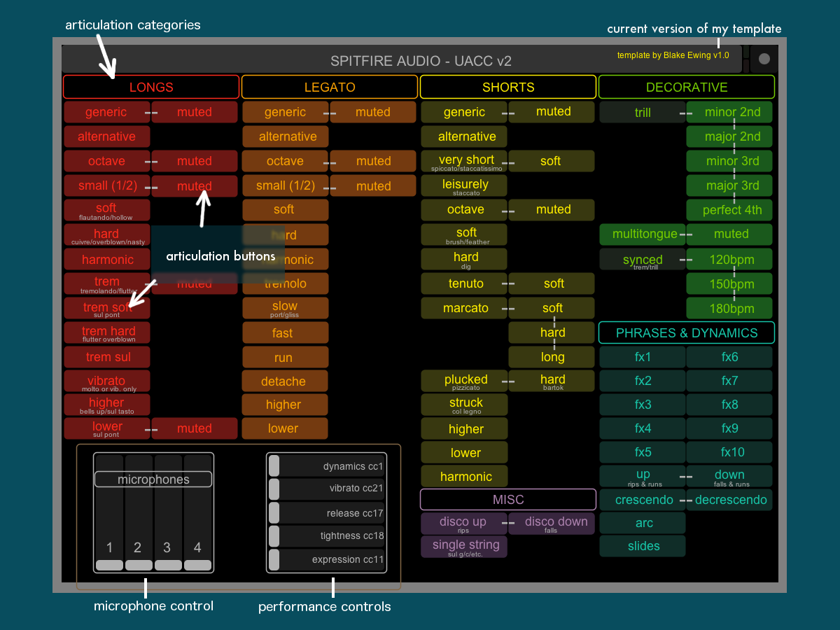
Task: Select the slides phrase button
Action: point(642,546)
